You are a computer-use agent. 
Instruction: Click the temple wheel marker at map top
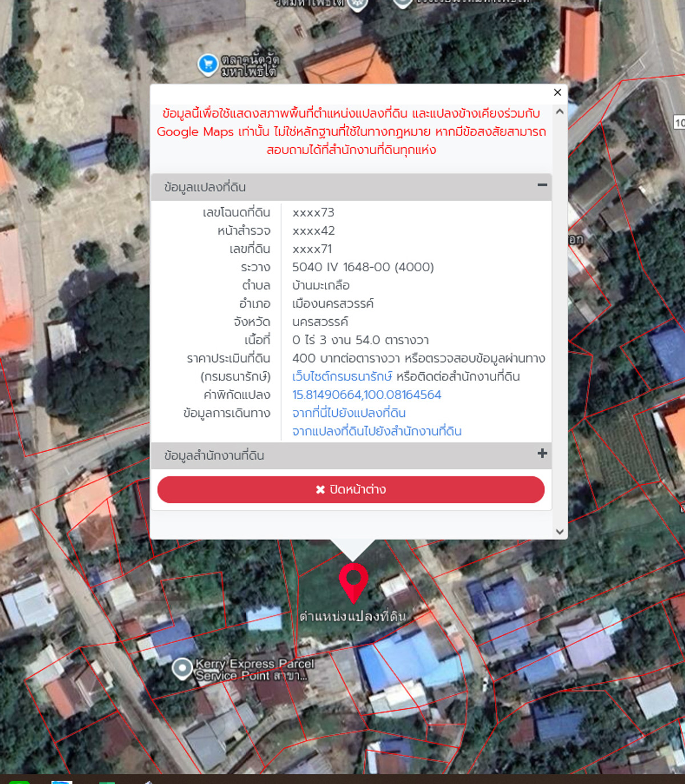pyautogui.click(x=358, y=5)
